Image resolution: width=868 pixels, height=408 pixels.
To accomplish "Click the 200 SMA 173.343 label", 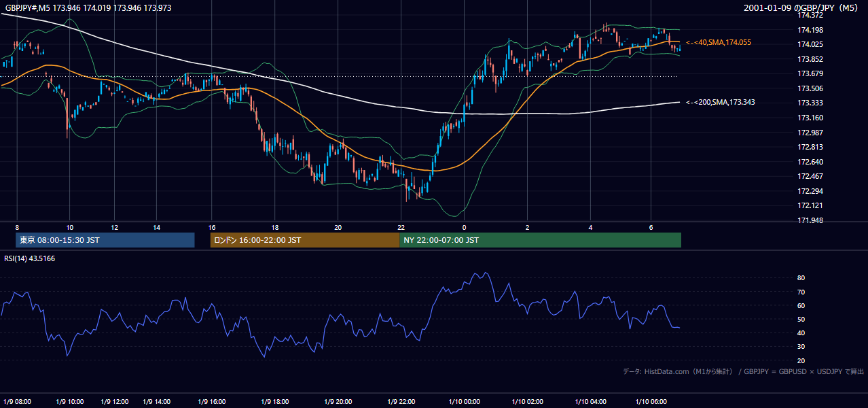I will pos(721,102).
